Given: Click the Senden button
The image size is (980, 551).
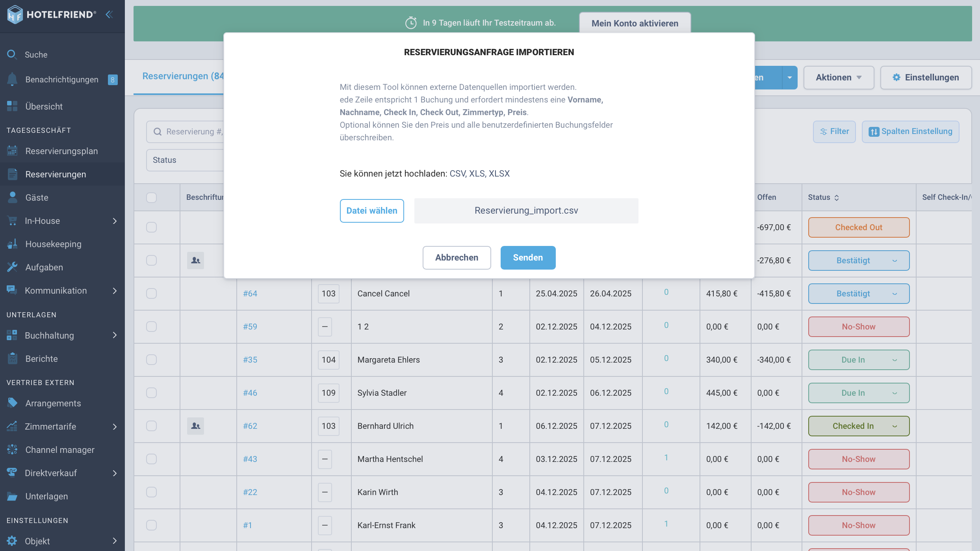Looking at the screenshot, I should [528, 257].
